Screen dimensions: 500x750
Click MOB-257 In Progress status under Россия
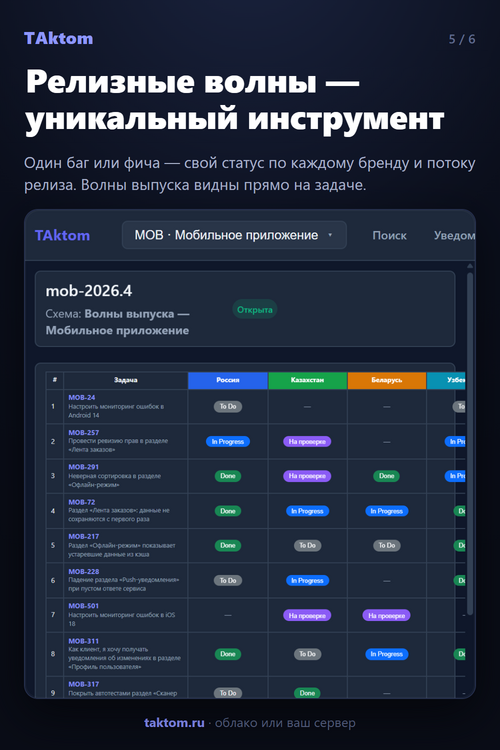click(228, 441)
